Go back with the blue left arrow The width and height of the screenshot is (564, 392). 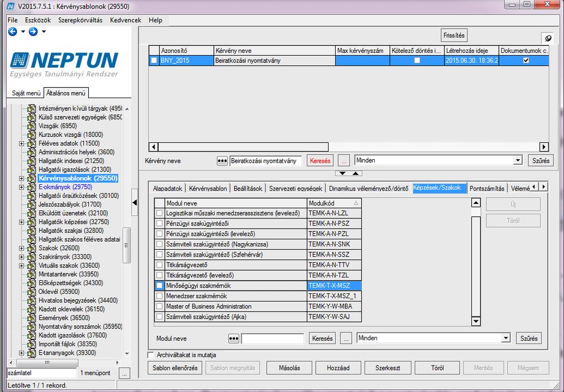click(13, 31)
